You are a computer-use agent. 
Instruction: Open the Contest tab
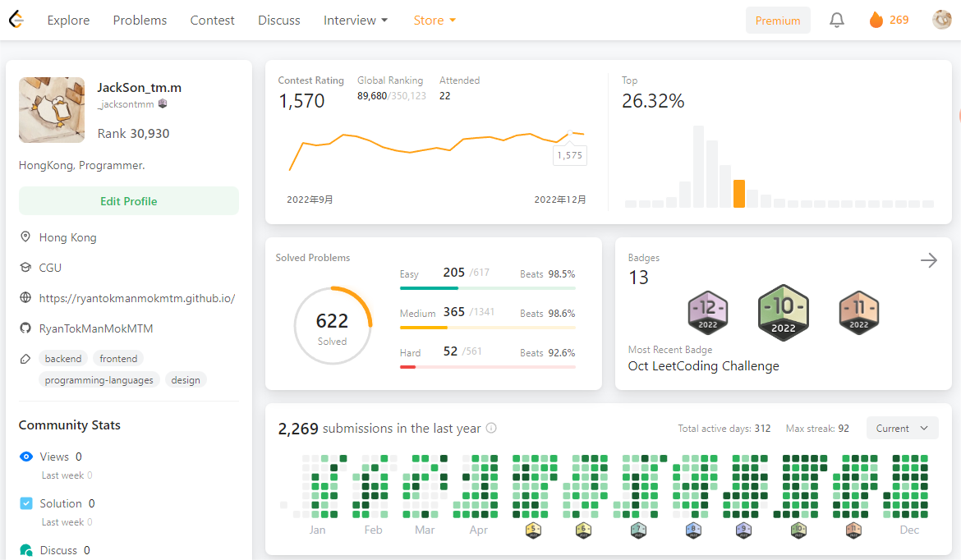coord(212,21)
